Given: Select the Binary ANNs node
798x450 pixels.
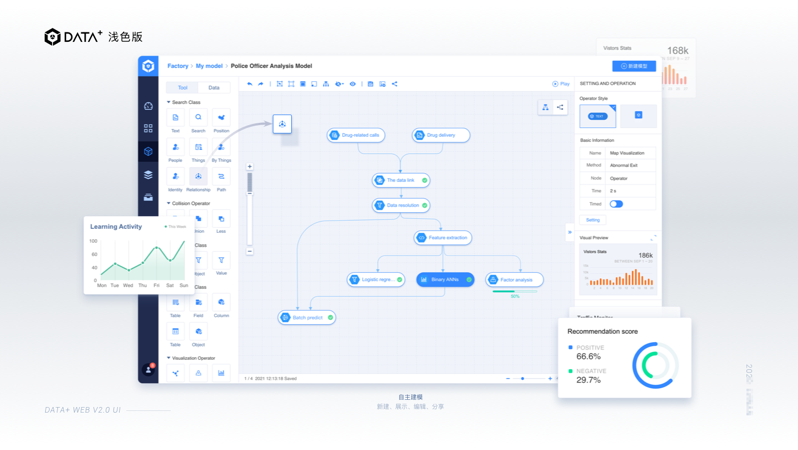Looking at the screenshot, I should pos(445,279).
